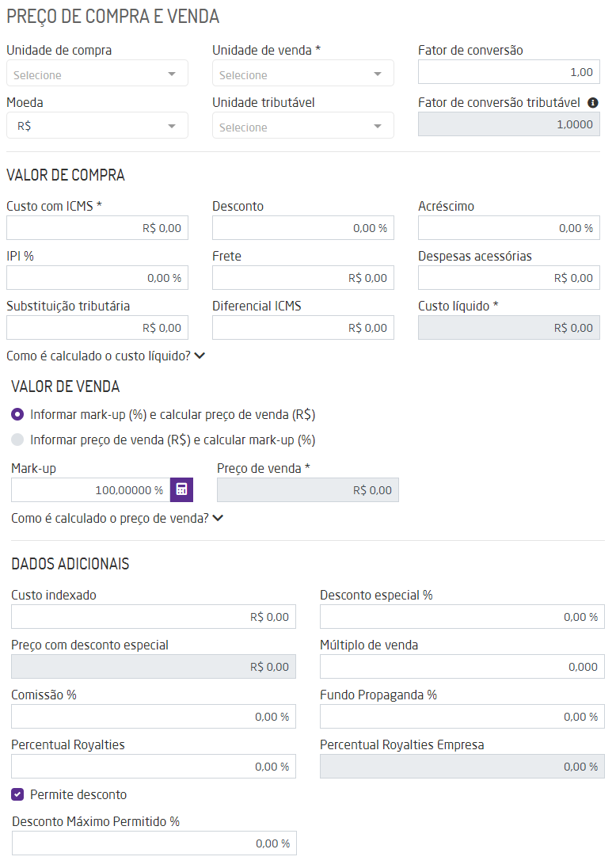Click the Desconto Máximo Permitido % field

coord(154,843)
